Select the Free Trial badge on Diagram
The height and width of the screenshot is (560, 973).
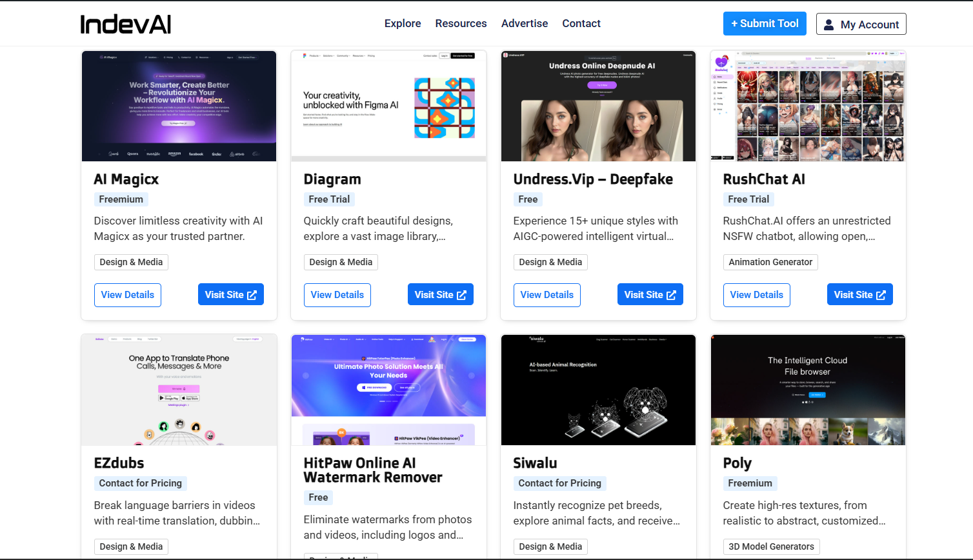329,199
